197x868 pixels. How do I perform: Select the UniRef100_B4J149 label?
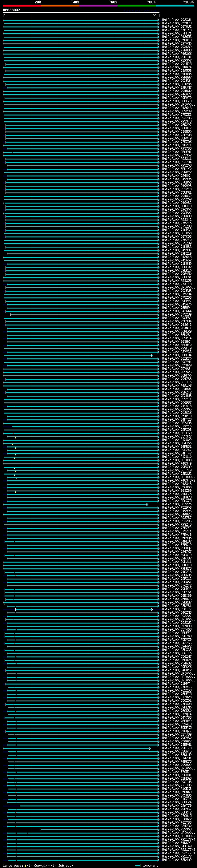[177, 846]
